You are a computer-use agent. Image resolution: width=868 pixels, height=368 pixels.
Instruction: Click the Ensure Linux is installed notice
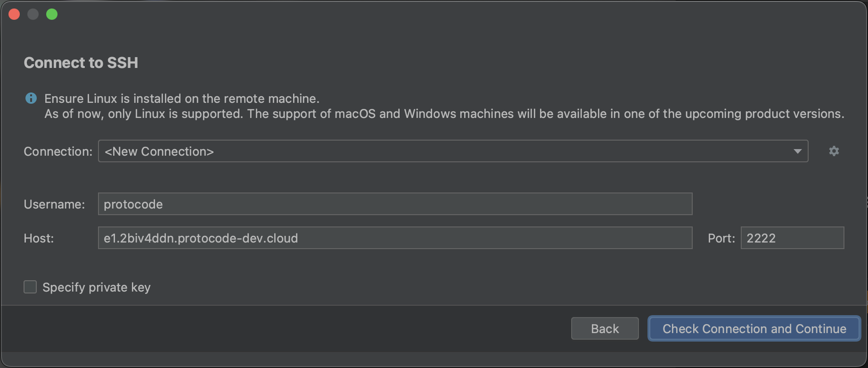(x=182, y=99)
